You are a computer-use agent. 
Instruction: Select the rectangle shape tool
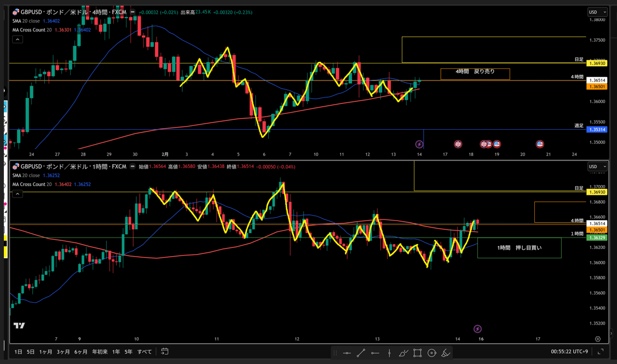pyautogui.click(x=417, y=353)
